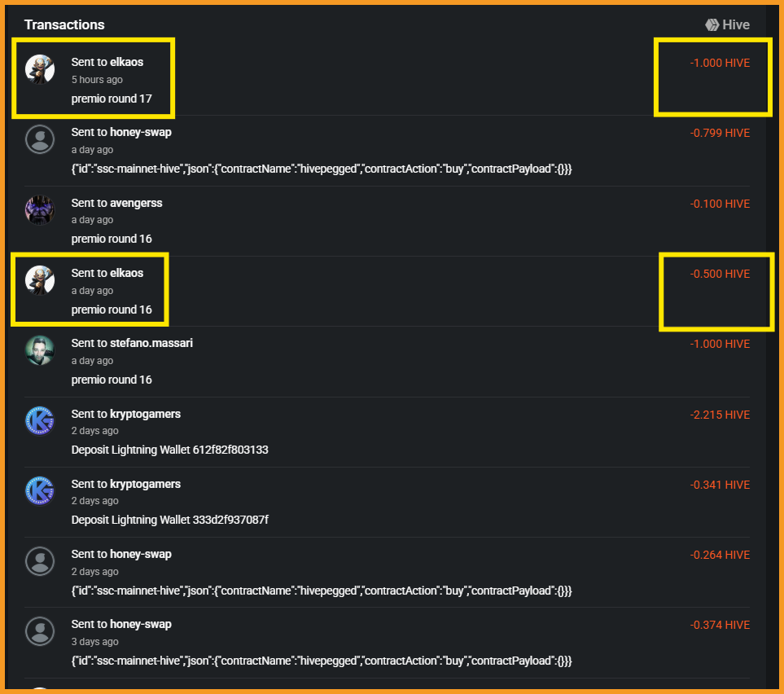Click the JSON memo in the -0.799 HIVE row
This screenshot has width=784, height=694.
coord(322,169)
